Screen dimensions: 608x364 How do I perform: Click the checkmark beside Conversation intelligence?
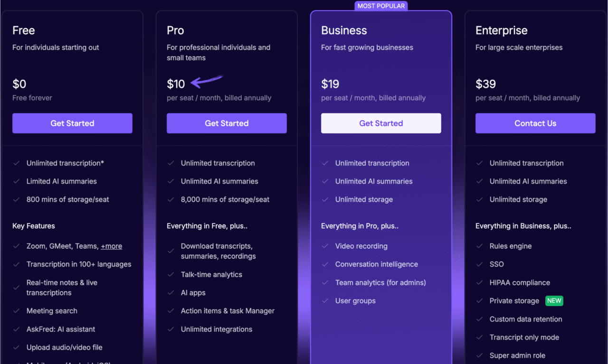click(326, 264)
